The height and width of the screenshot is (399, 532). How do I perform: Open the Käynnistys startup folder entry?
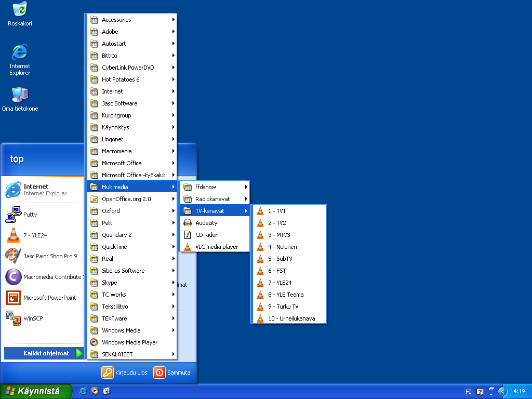(x=131, y=127)
